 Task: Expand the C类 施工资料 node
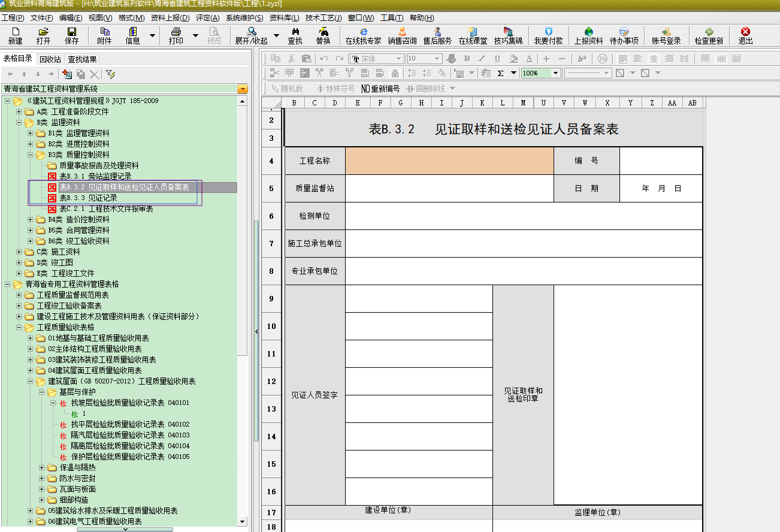[x=19, y=252]
